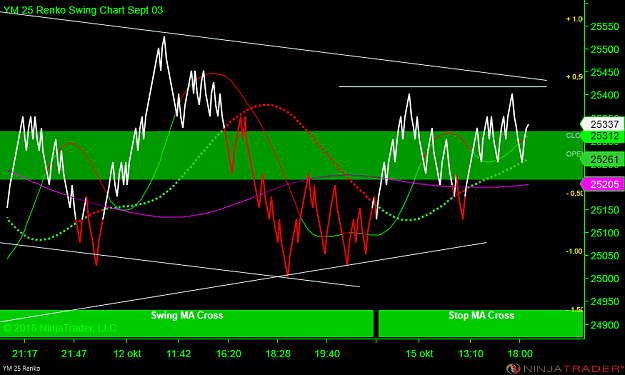The height and width of the screenshot is (375, 625).
Task: Click the 24900 price axis label
Action: click(x=605, y=325)
